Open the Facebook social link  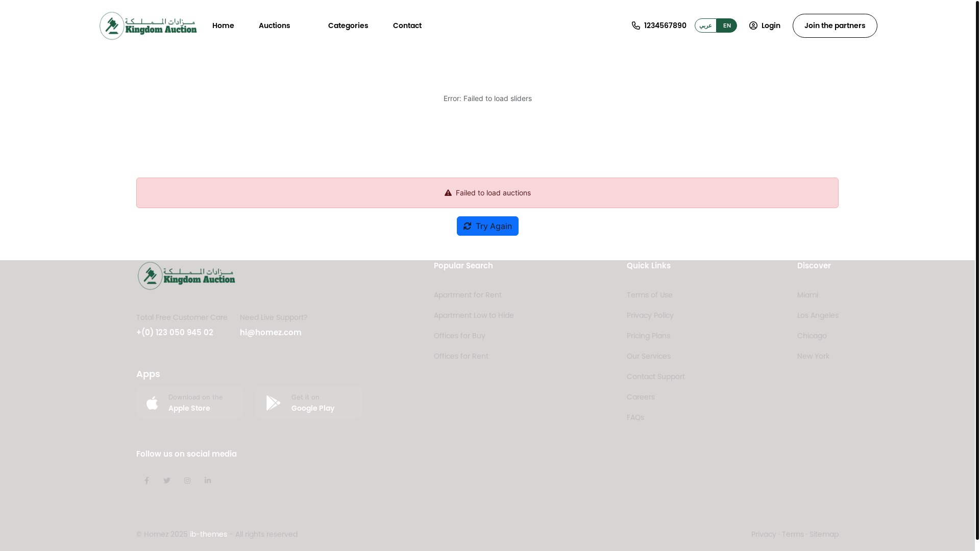146,481
